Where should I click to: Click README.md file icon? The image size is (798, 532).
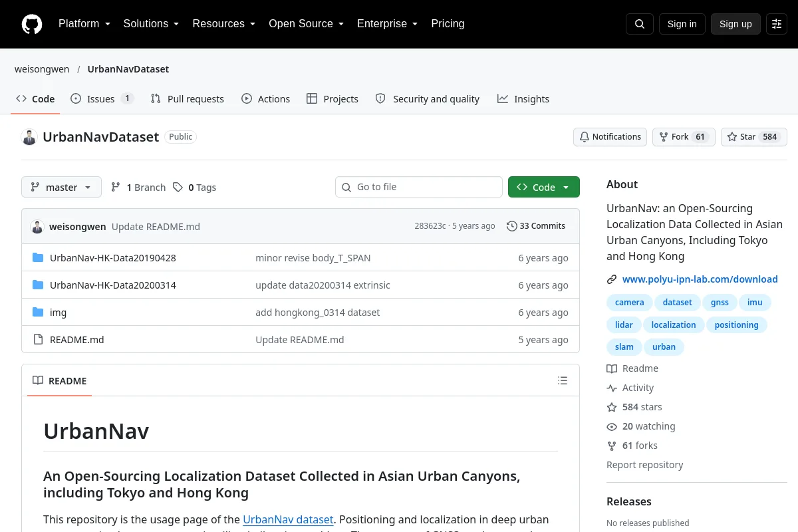coord(38,340)
